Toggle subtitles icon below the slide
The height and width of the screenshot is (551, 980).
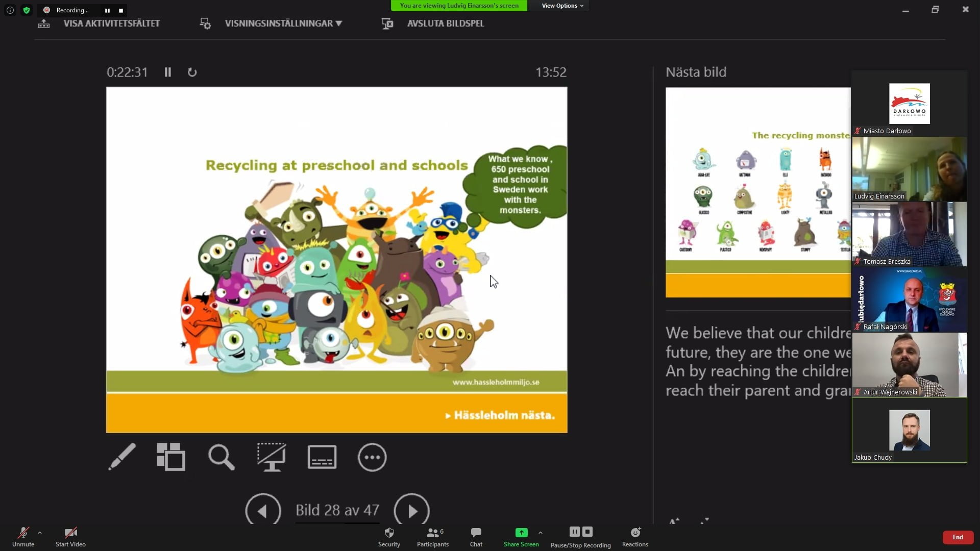[x=322, y=457]
